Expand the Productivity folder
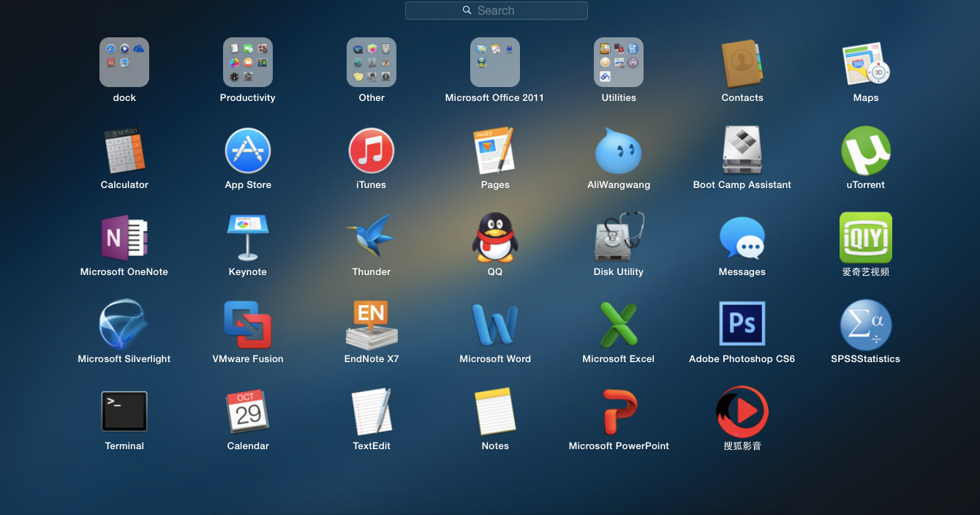The width and height of the screenshot is (980, 515). click(x=248, y=63)
